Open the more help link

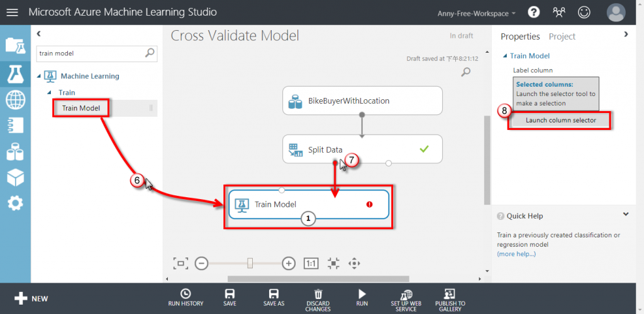click(516, 254)
